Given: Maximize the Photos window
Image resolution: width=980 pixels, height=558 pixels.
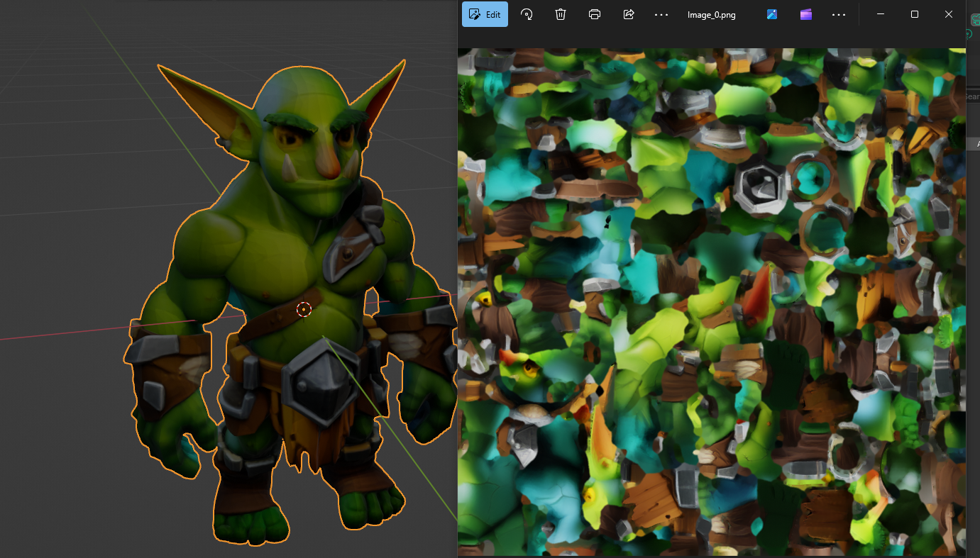Looking at the screenshot, I should pyautogui.click(x=915, y=14).
